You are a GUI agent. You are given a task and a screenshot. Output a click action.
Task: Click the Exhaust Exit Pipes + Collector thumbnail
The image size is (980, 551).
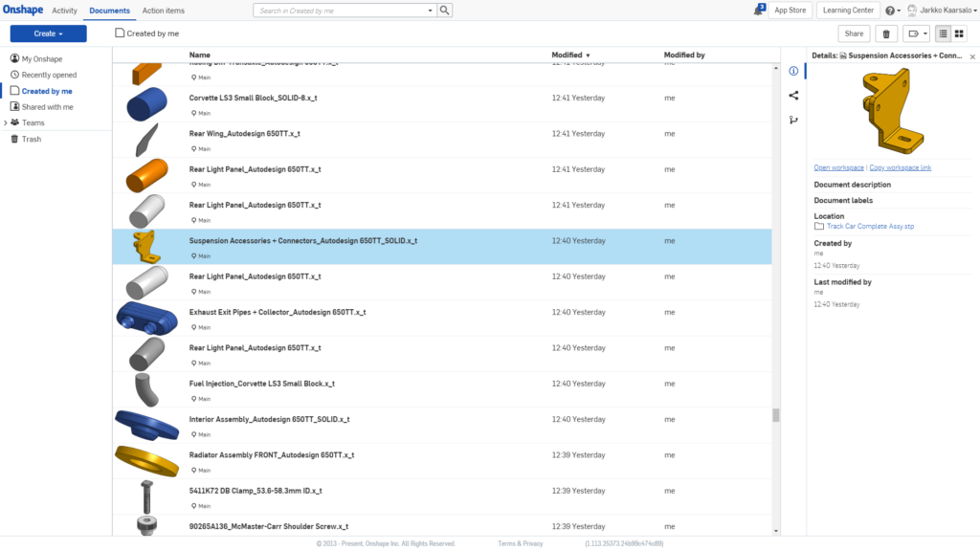pos(146,319)
